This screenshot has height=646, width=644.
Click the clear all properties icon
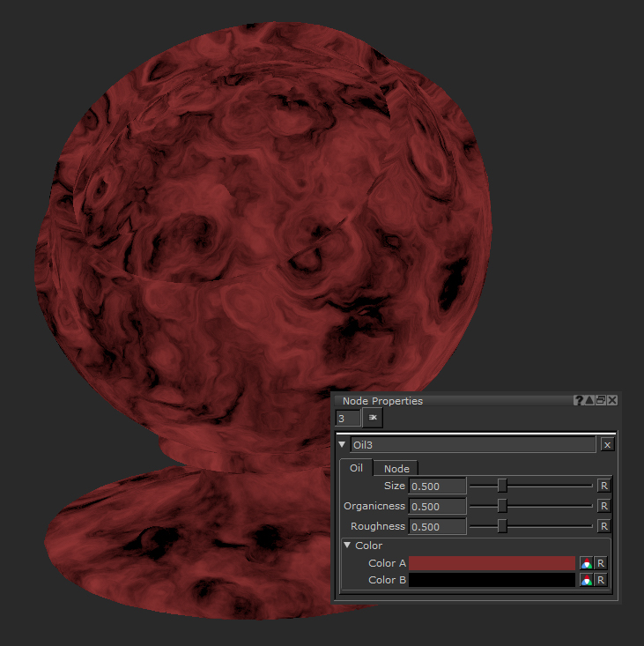[373, 418]
